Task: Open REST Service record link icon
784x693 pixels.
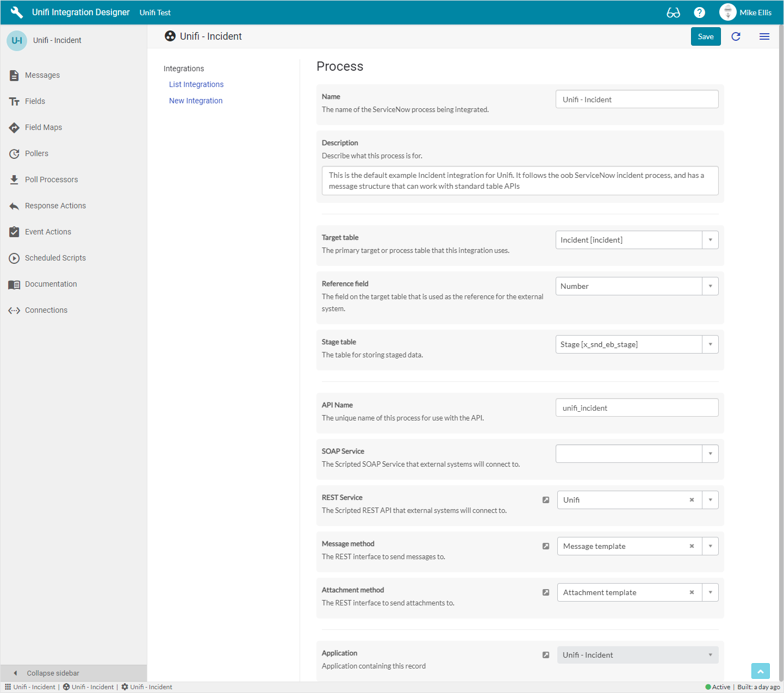Action: click(x=545, y=500)
